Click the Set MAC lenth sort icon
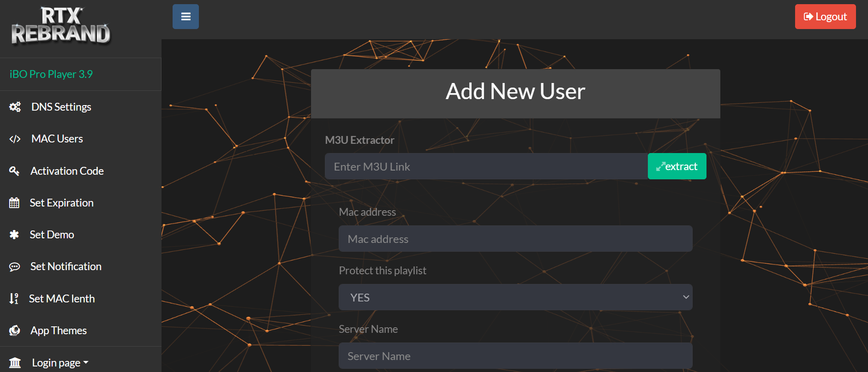This screenshot has height=372, width=868. (x=14, y=299)
